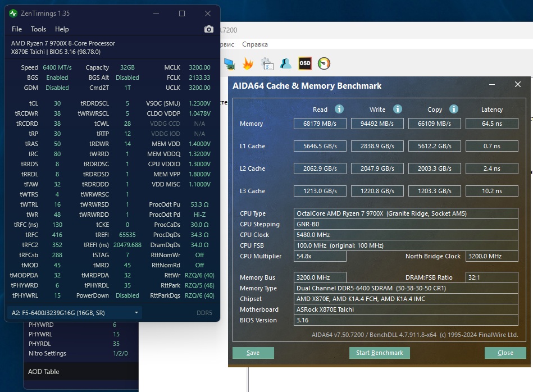Click the DRAM:FSB Ratio field 32:1

[x=492, y=277]
